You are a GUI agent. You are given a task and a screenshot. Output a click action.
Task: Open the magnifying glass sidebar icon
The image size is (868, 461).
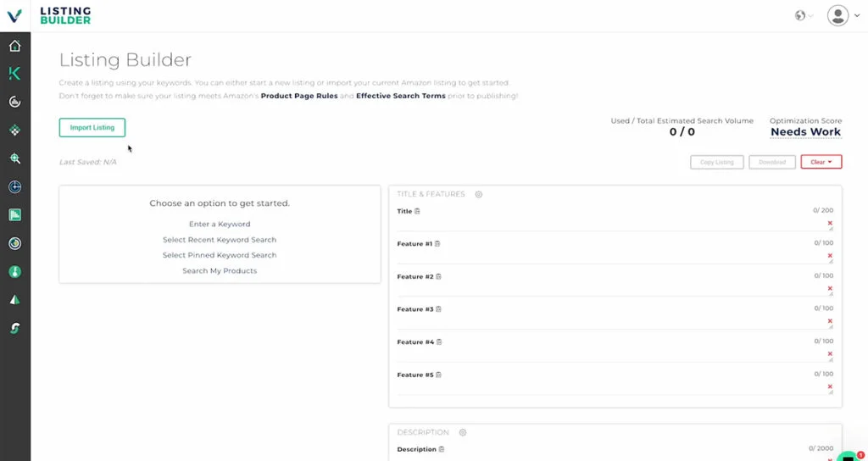pos(15,158)
